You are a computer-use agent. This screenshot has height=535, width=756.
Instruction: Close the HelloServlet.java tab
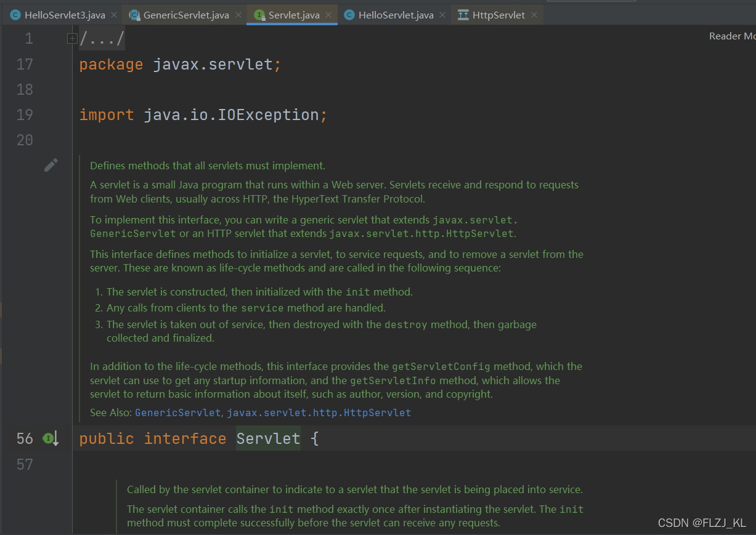point(443,15)
